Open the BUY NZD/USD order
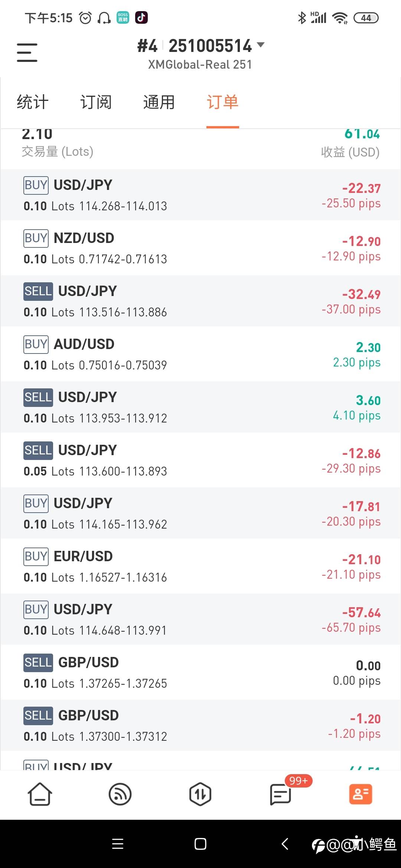The image size is (401, 868). (200, 248)
